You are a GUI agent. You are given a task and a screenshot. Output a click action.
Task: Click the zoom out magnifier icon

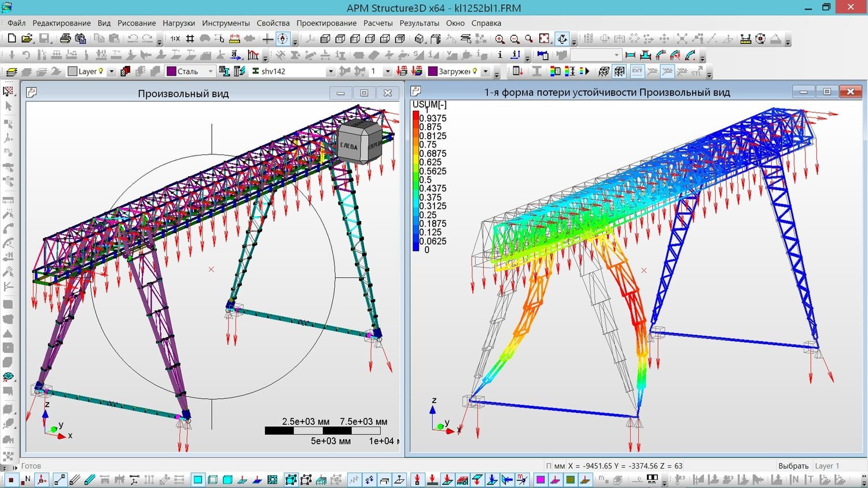[x=514, y=39]
